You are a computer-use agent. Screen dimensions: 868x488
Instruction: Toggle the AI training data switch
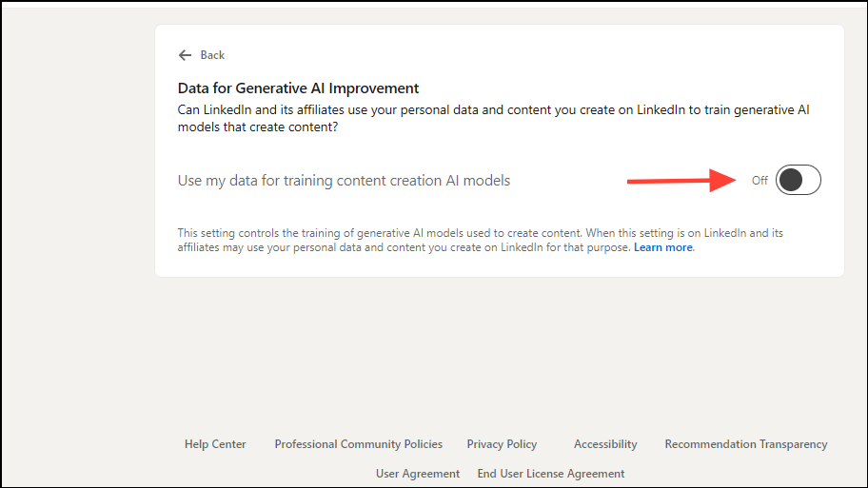[798, 180]
